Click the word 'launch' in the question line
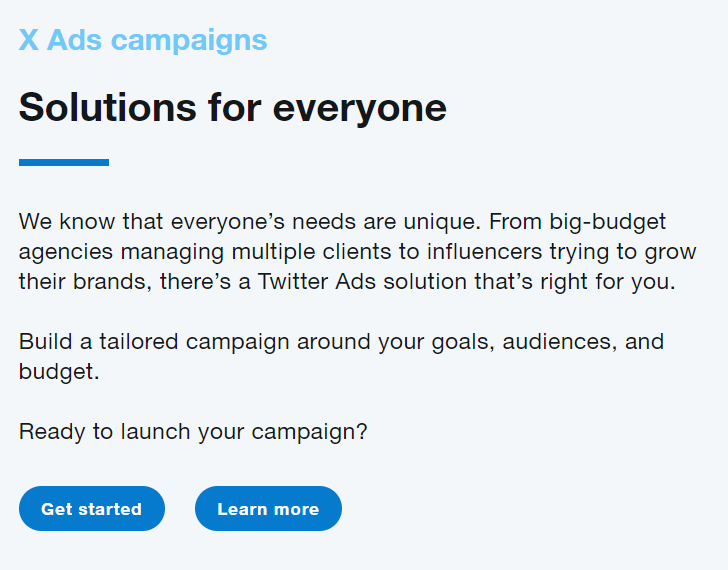The width and height of the screenshot is (728, 570). [x=155, y=432]
